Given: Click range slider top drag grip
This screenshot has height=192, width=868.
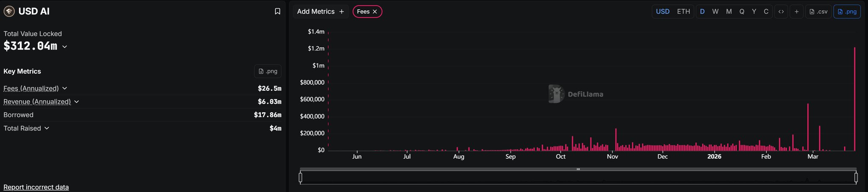Looking at the screenshot, I should [578, 169].
